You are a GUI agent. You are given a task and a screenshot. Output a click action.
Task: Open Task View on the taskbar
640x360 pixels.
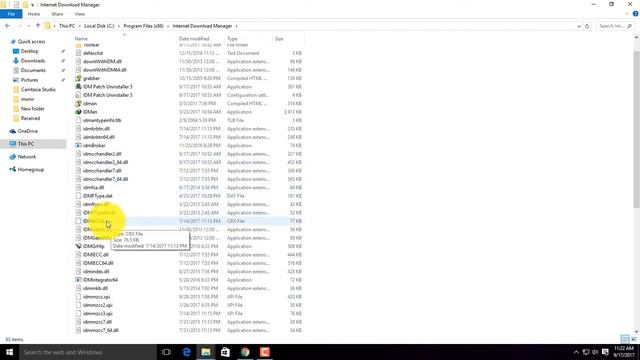point(166,352)
